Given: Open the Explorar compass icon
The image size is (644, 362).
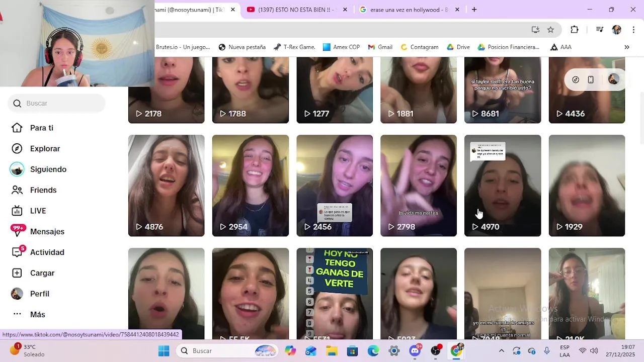Looking at the screenshot, I should [17, 148].
